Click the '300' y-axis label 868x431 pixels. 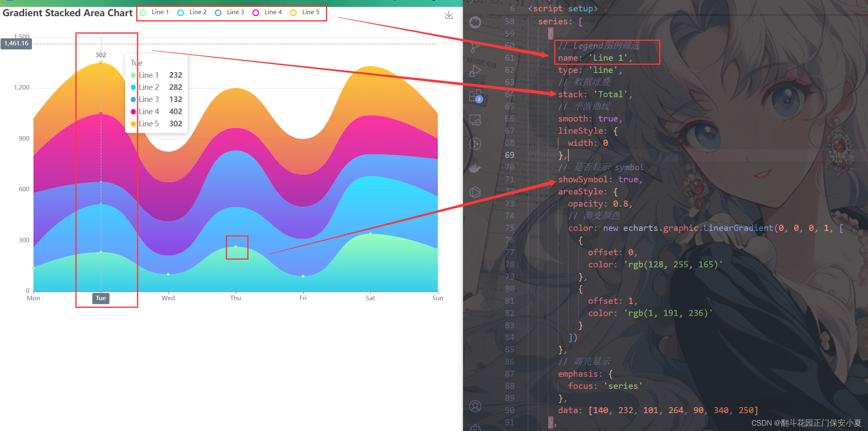coord(24,240)
